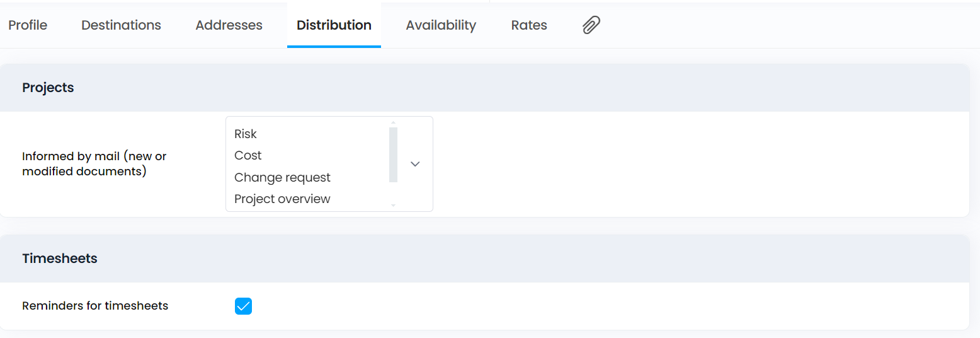Select the Distribution tab
980x338 pixels.
pyautogui.click(x=334, y=25)
